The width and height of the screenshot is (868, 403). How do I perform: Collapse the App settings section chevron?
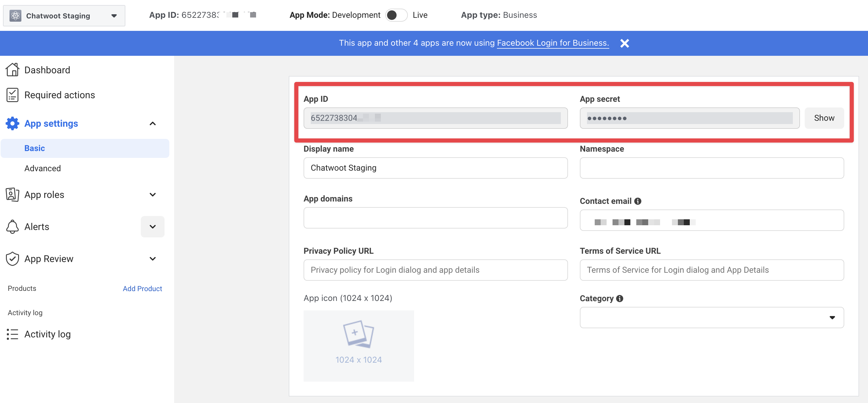coord(153,123)
